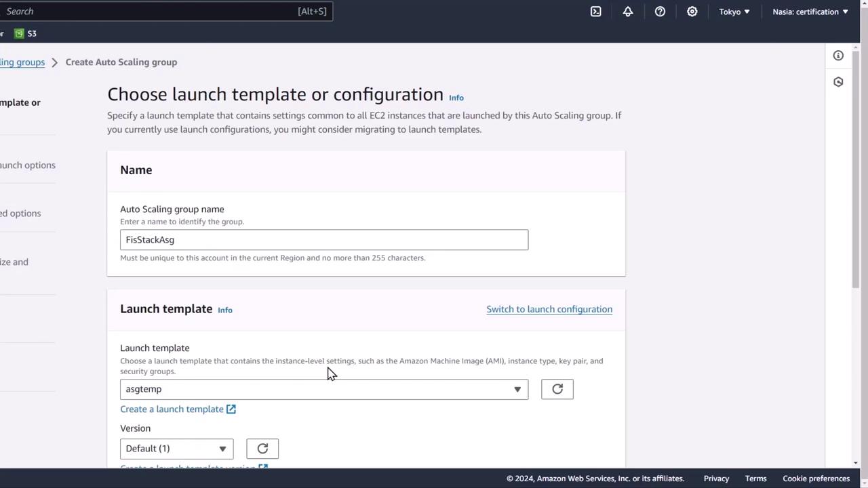Click the "Name" section heading
This screenshot has width=868, height=488.
(136, 170)
